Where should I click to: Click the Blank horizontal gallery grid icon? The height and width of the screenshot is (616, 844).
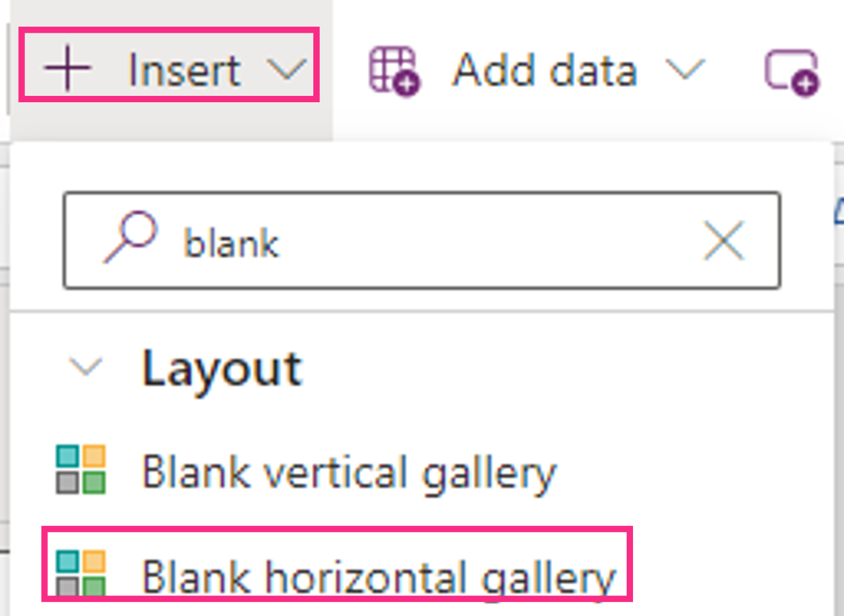point(81,573)
